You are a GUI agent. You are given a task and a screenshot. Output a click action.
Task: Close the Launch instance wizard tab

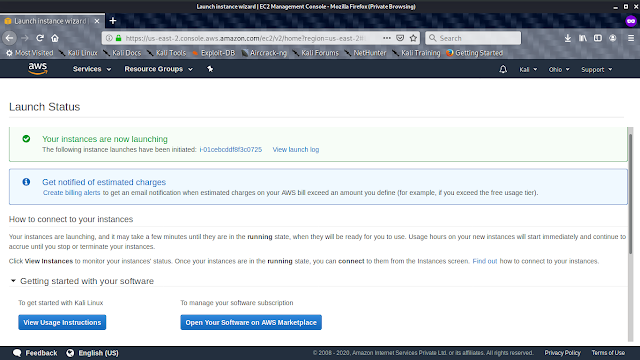point(97,21)
